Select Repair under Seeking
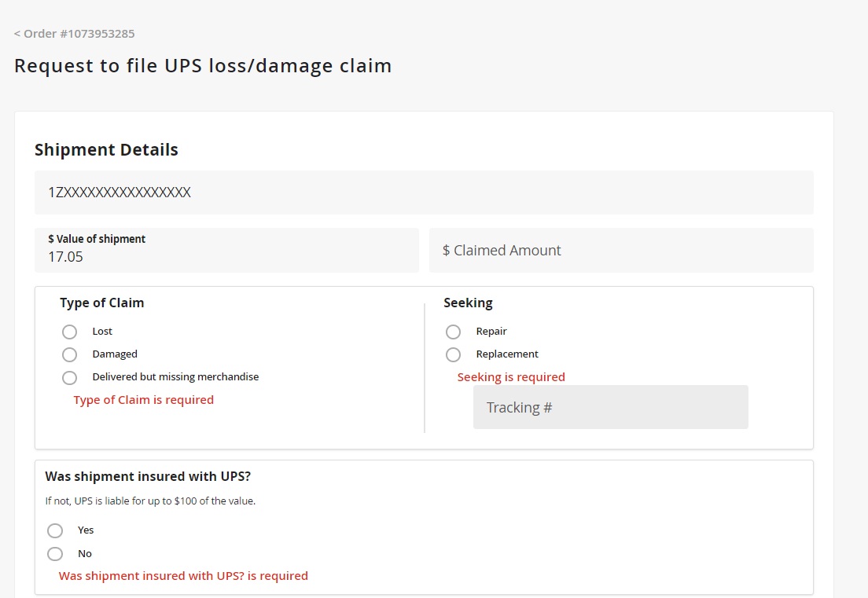 coord(453,332)
